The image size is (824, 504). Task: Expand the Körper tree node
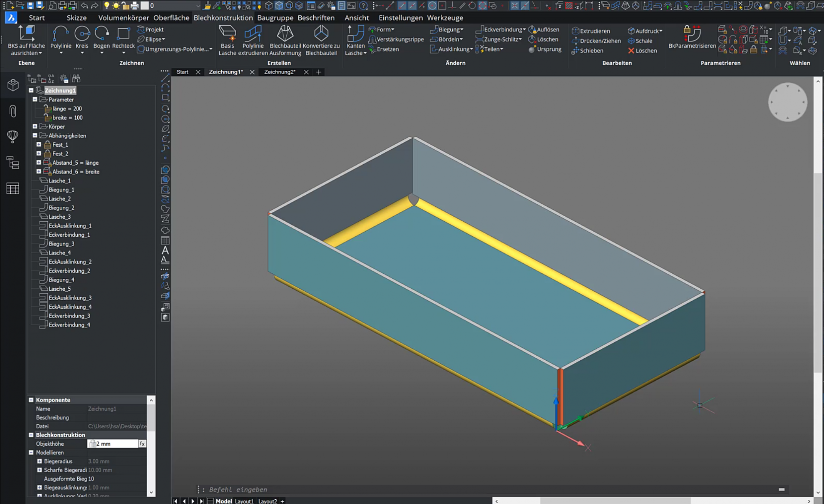point(35,127)
